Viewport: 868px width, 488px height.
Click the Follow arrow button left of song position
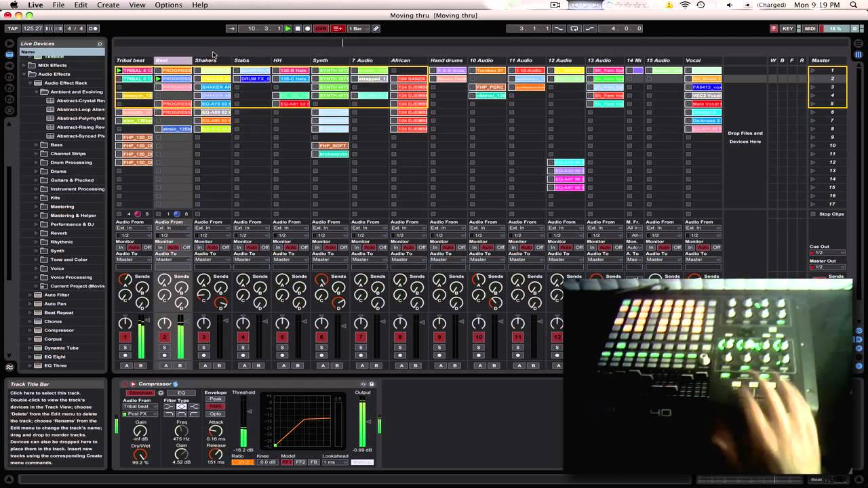[x=231, y=28]
